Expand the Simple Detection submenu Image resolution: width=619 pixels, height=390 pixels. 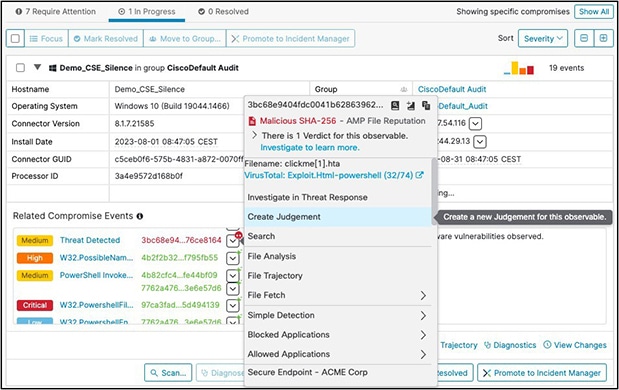coord(423,315)
